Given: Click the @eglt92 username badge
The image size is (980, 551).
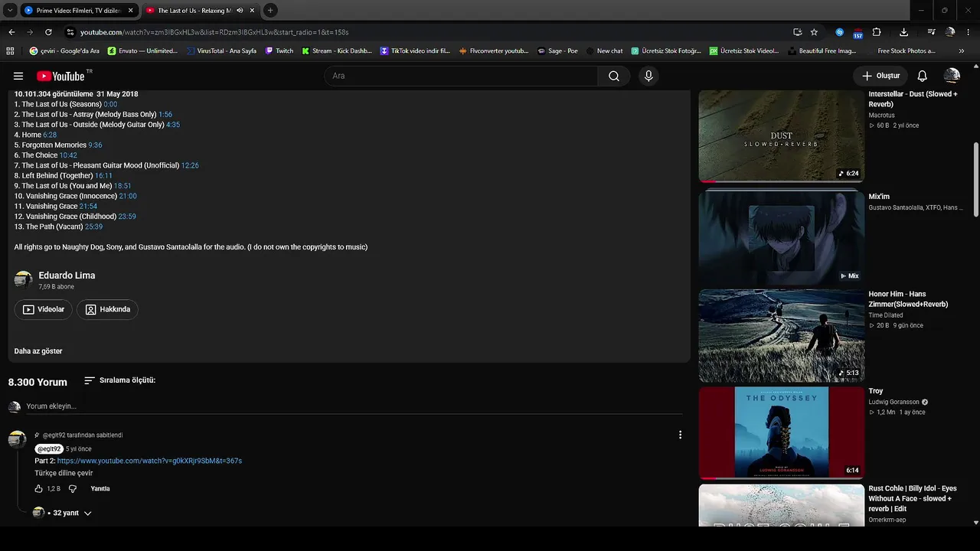Looking at the screenshot, I should coord(49,449).
